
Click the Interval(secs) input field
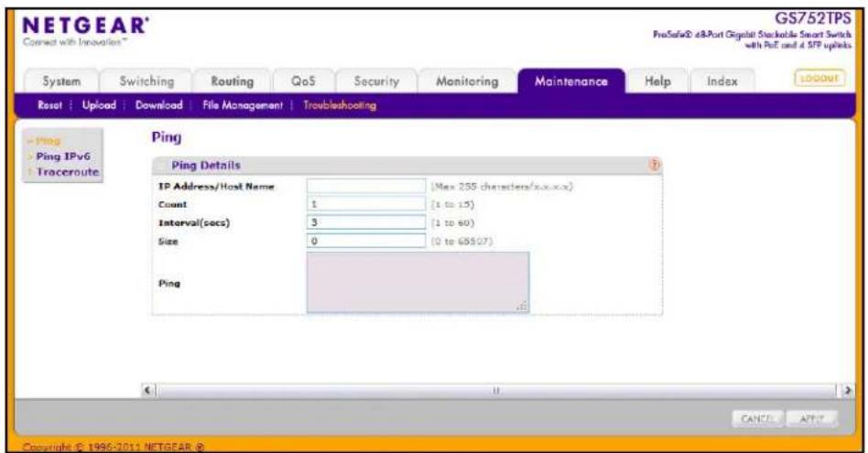click(x=366, y=222)
